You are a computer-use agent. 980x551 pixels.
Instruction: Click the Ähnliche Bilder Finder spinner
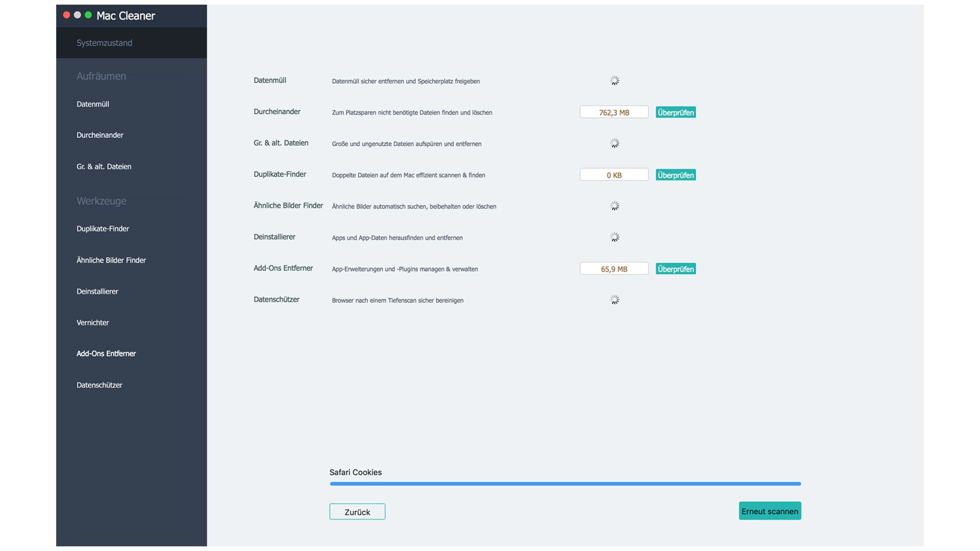[615, 206]
